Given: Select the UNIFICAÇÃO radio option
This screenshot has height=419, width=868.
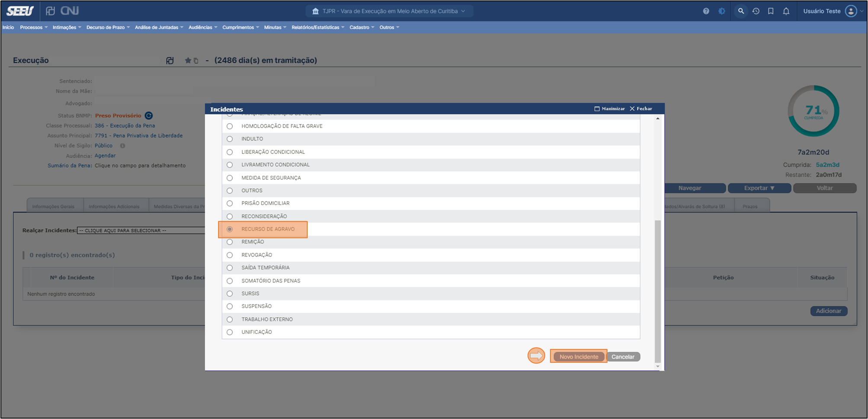Looking at the screenshot, I should pos(230,332).
